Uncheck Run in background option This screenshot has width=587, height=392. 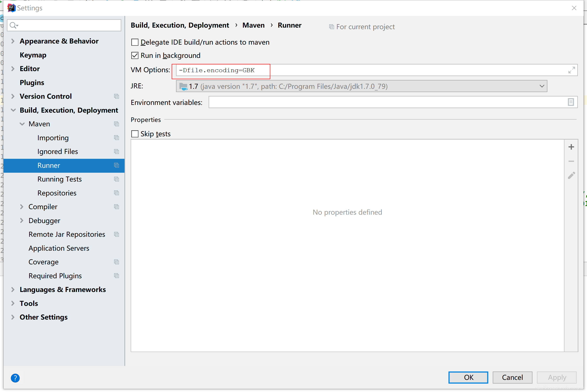click(135, 55)
